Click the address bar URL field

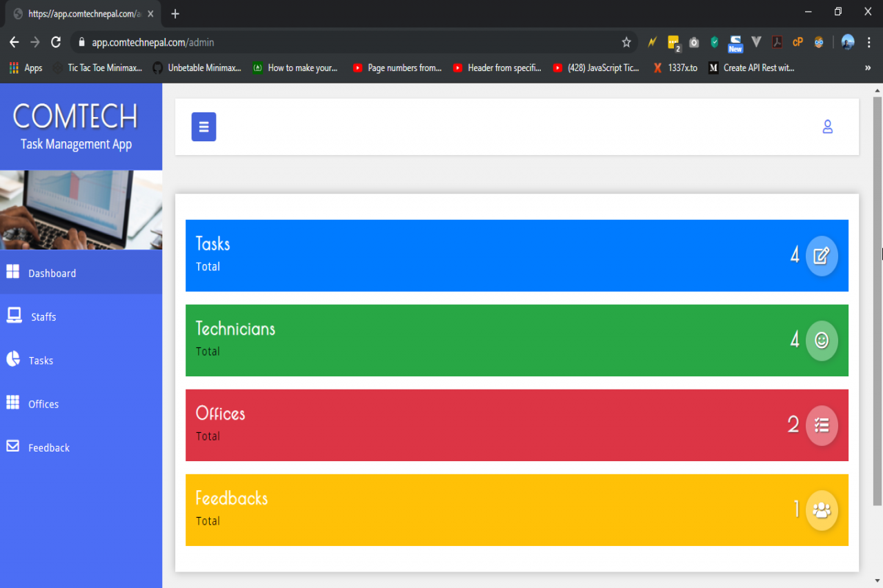tap(345, 43)
